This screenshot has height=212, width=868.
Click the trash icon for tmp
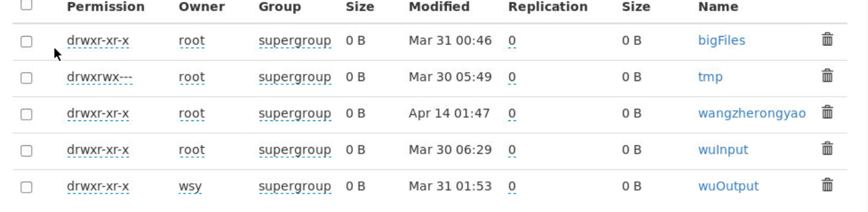coord(827,76)
